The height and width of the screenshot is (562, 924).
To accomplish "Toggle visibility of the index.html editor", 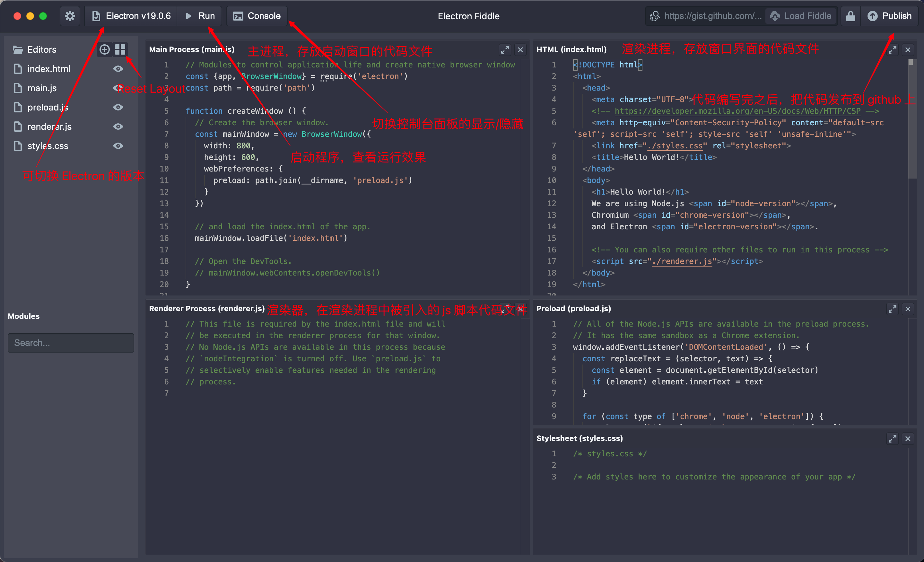I will (x=118, y=69).
